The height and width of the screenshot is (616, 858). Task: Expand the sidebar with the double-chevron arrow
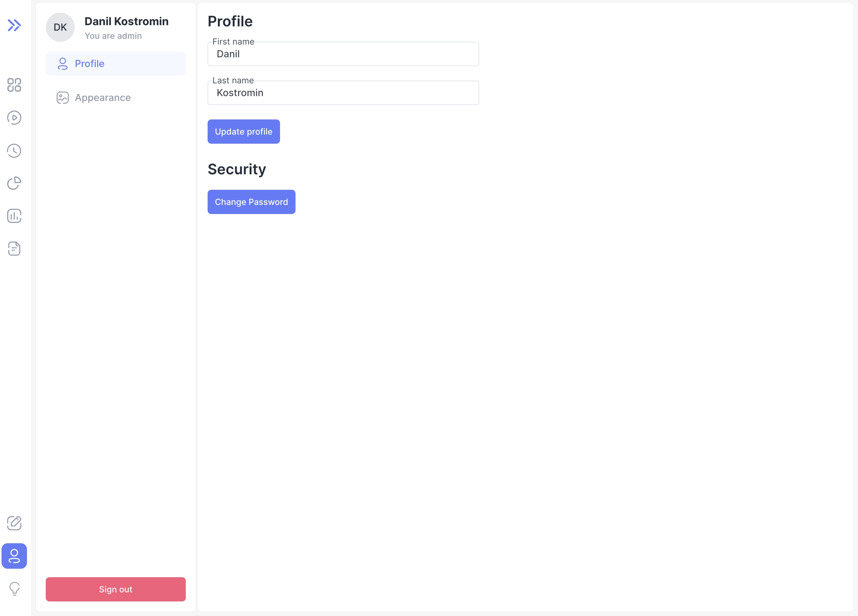tap(14, 26)
